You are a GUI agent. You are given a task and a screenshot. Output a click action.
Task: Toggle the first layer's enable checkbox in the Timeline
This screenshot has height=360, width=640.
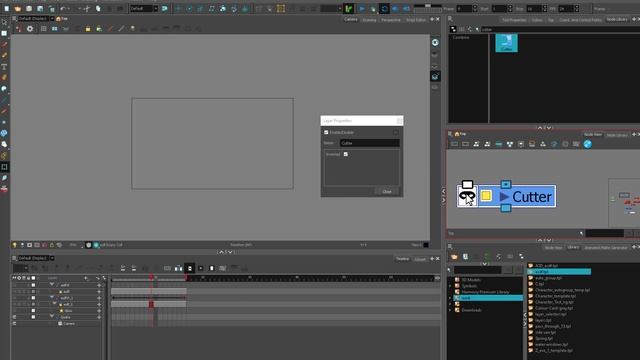point(33,285)
